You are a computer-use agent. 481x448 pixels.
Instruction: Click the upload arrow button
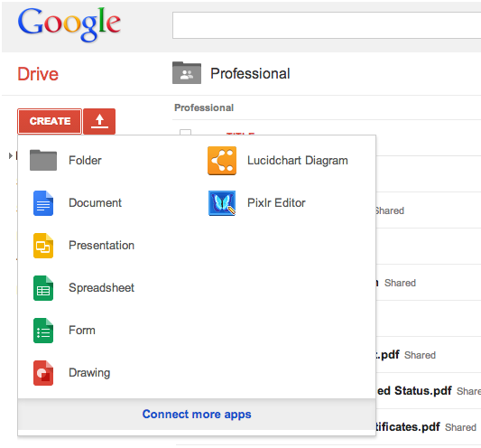pos(99,121)
